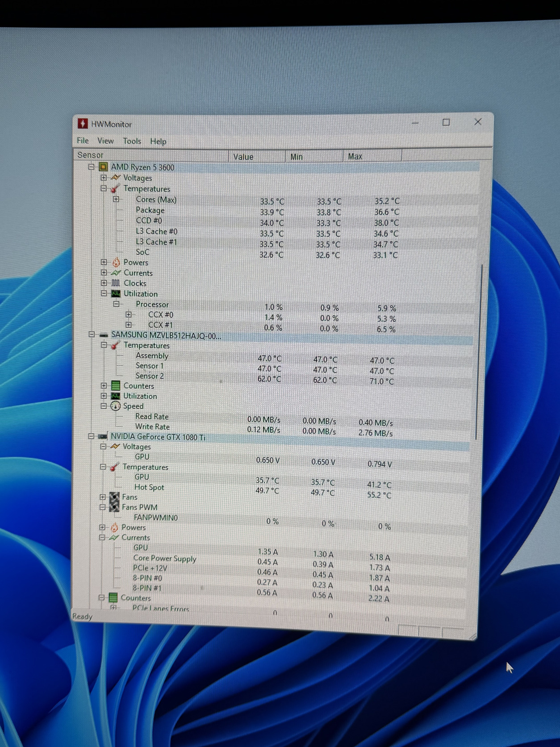560x747 pixels.
Task: Click the AMD Ryzen CPU chip icon
Action: click(103, 167)
